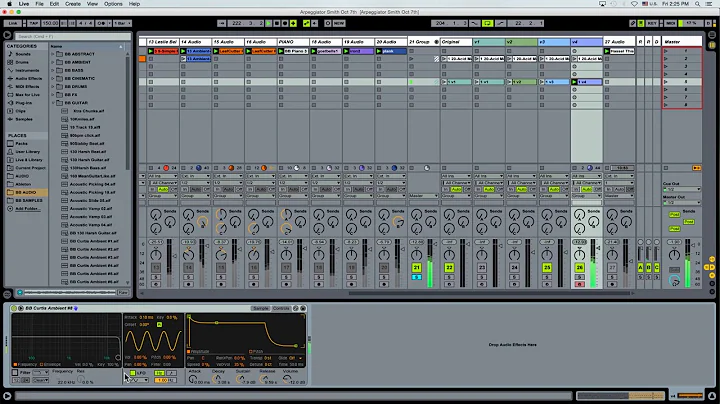Image resolution: width=720 pixels, height=404 pixels.
Task: Select MIDI Effects category in browser
Action: point(27,86)
